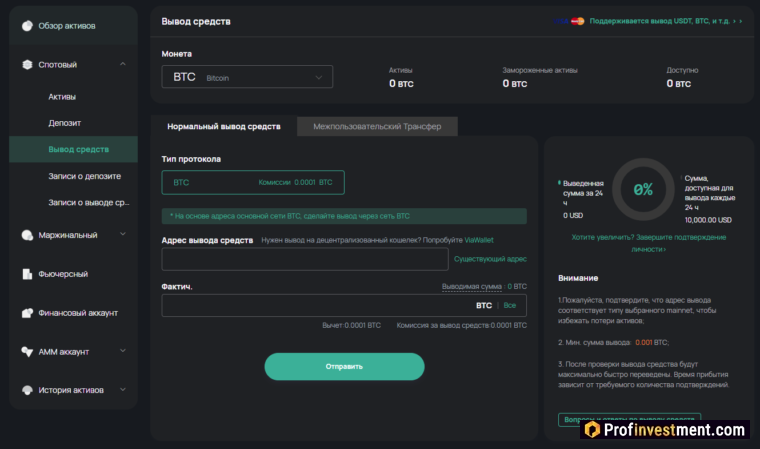Screen dimensions: 760x449
Task: Collapse the Спотовый section chevron
Action: [x=123, y=64]
